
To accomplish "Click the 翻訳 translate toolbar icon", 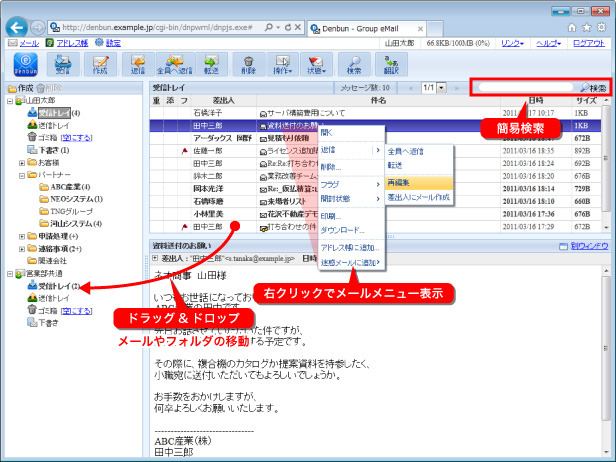I will point(391,64).
